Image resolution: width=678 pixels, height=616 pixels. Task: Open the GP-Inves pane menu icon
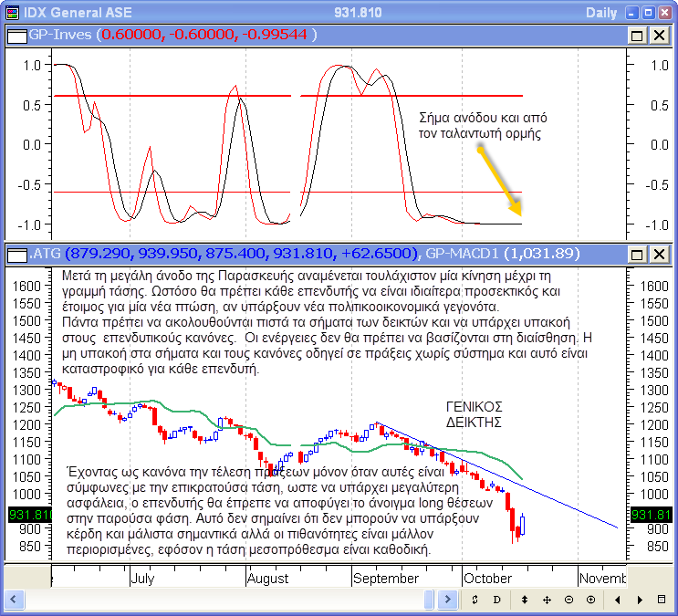point(15,35)
